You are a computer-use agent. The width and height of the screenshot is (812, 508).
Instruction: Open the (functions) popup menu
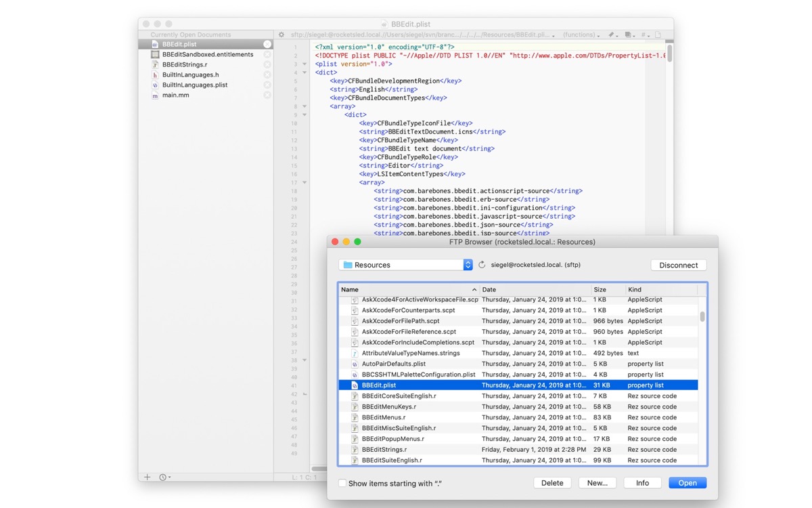581,35
